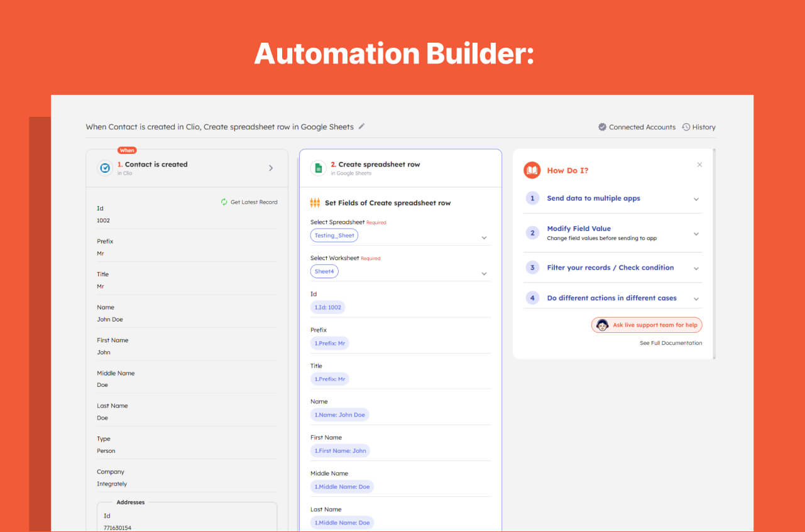The height and width of the screenshot is (532, 805).
Task: Click the live support avatar icon
Action: (602, 325)
